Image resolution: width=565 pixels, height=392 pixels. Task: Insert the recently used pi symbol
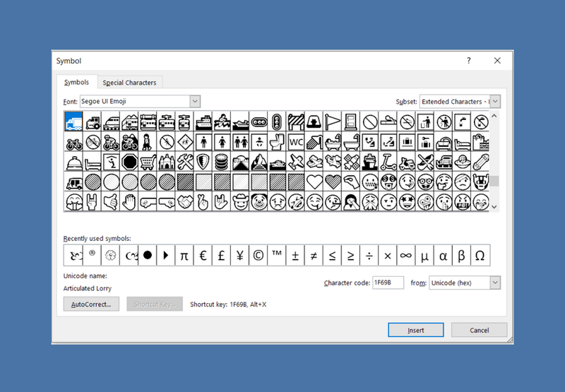[184, 256]
